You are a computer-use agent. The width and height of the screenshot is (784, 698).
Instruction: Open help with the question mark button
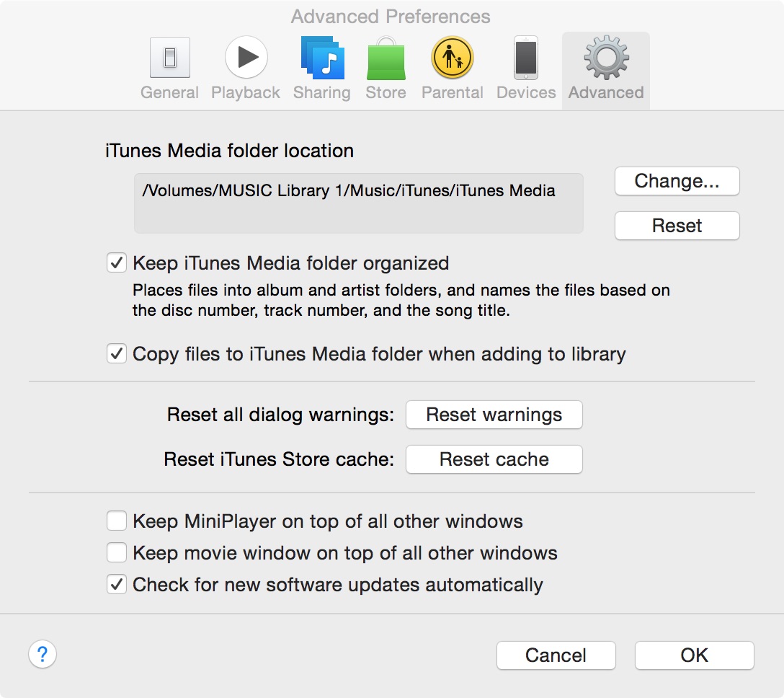tap(43, 655)
